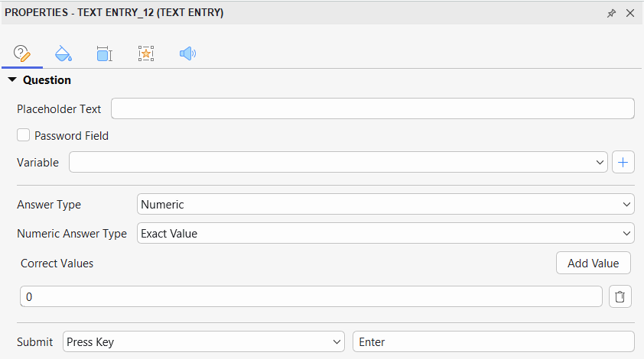Add a new variable with plus button
The image size is (644, 359).
pyautogui.click(x=623, y=163)
